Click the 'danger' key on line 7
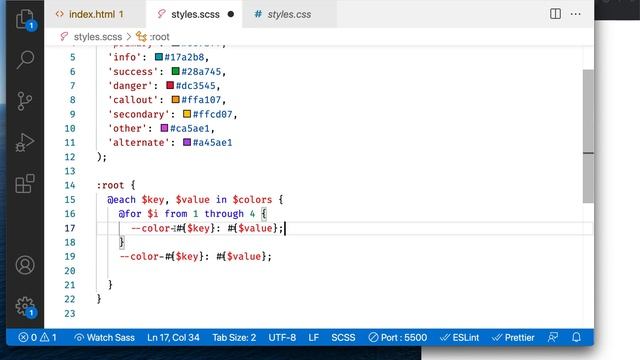The width and height of the screenshot is (640, 360). 130,85
